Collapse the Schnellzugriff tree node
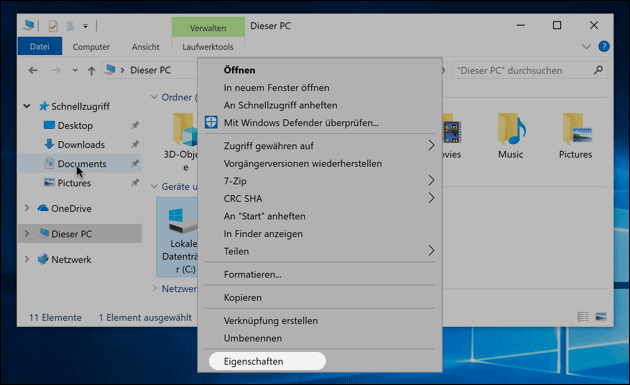Image resolution: width=630 pixels, height=385 pixels. click(x=27, y=106)
